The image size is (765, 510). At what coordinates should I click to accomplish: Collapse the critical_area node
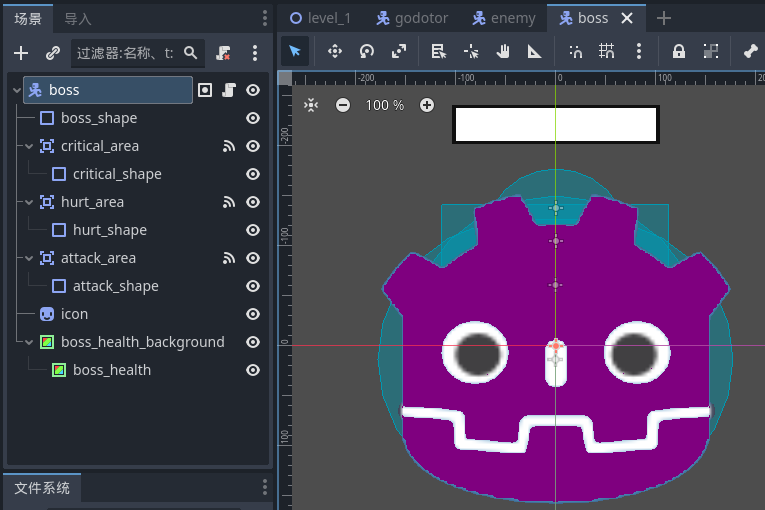pyautogui.click(x=29, y=146)
